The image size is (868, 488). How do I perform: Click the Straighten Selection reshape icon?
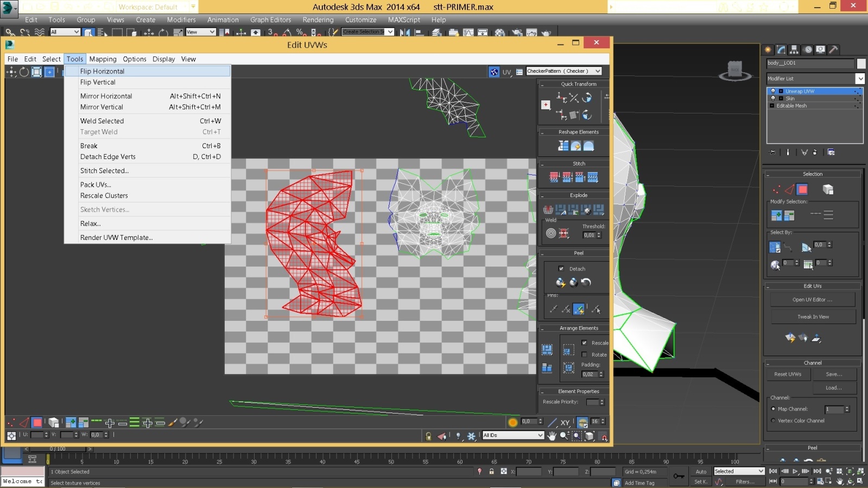click(x=563, y=146)
